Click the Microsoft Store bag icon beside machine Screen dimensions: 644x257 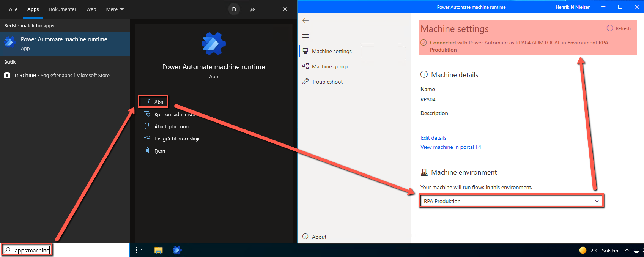(7, 75)
